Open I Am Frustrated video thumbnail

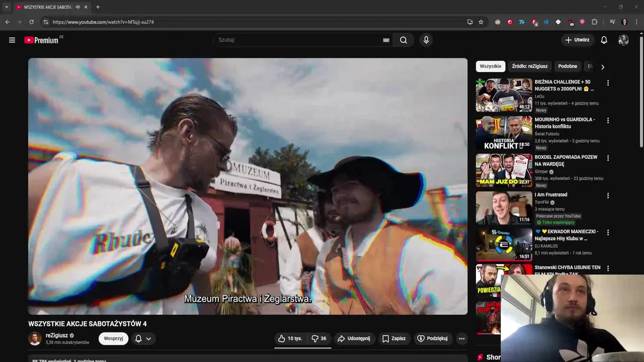[x=504, y=208]
